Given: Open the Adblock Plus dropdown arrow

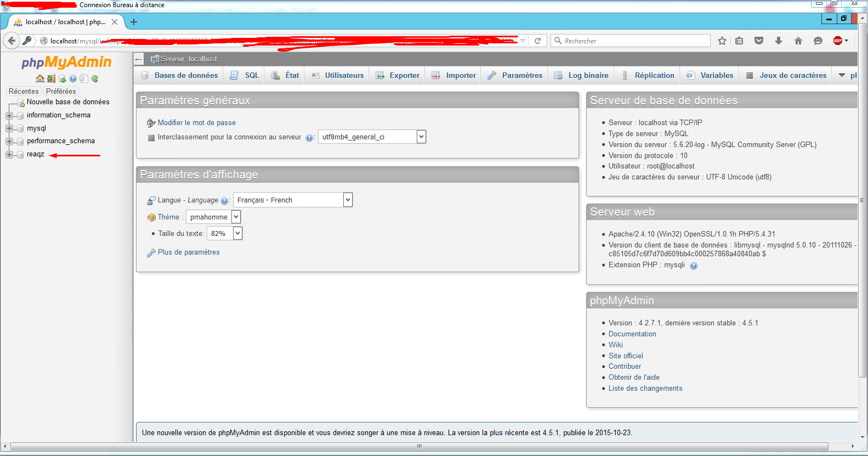Looking at the screenshot, I should [846, 41].
